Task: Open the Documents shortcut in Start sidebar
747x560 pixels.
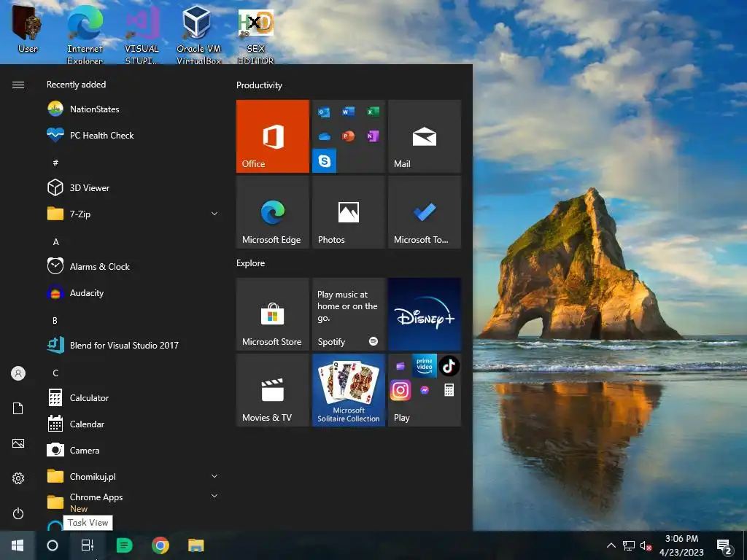Action: pos(18,408)
